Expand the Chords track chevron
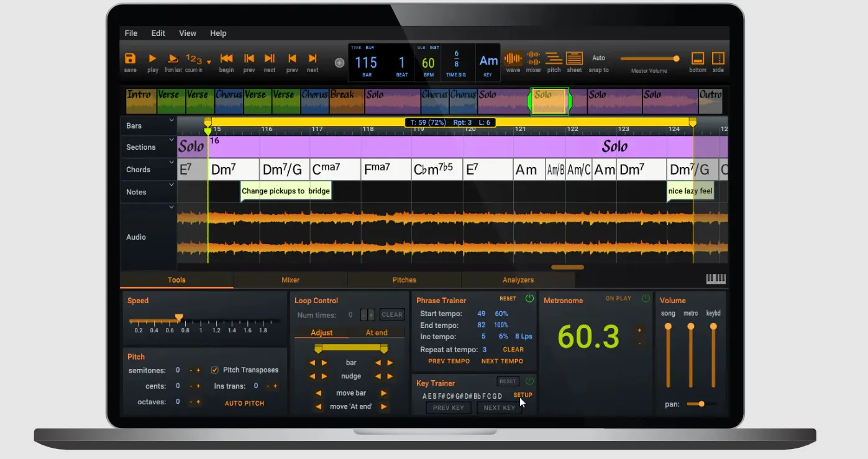The image size is (868, 459). 171,163
